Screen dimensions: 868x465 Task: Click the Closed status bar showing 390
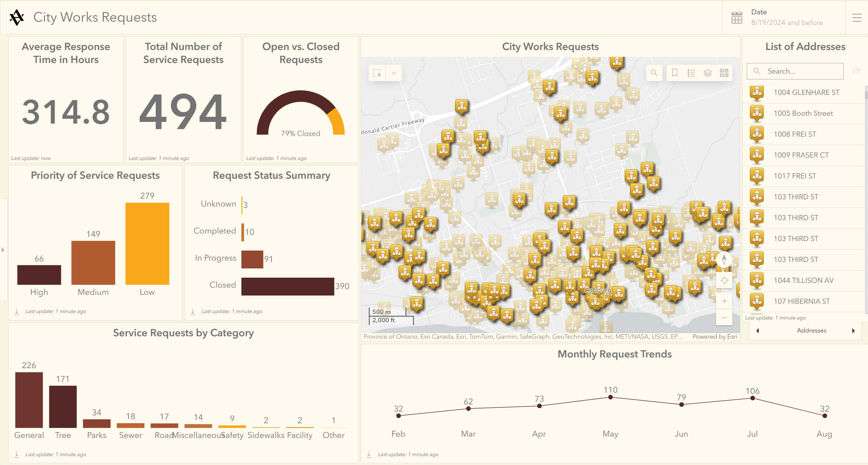coord(287,286)
